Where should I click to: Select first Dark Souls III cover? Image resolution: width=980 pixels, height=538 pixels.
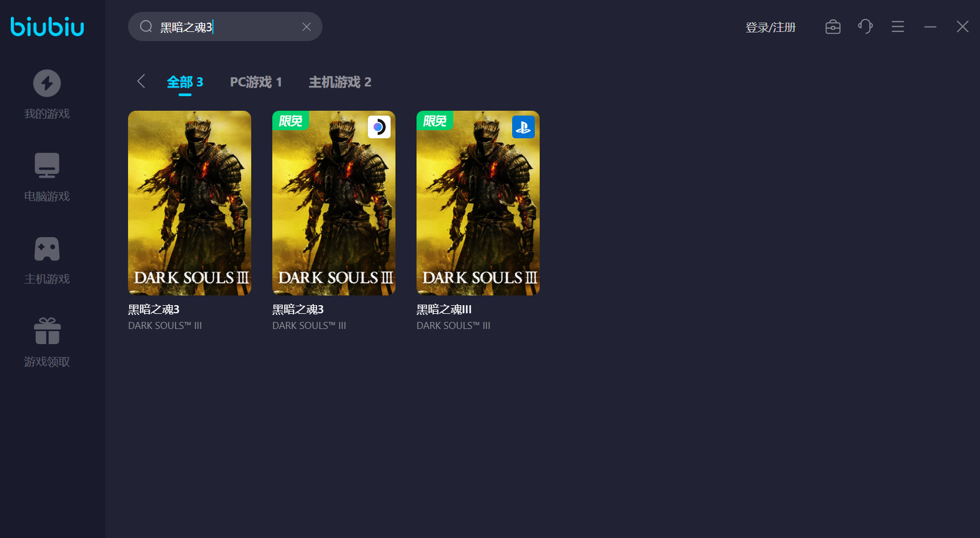[x=190, y=203]
